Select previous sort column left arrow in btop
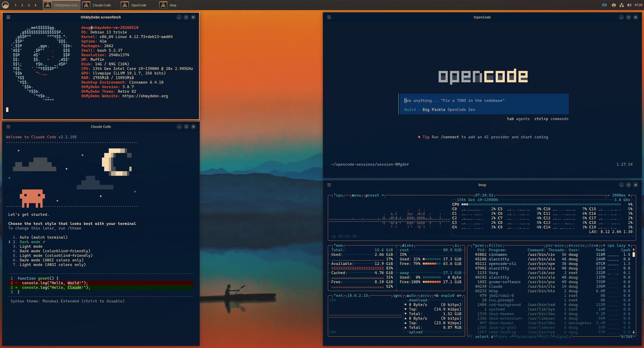 604,245
